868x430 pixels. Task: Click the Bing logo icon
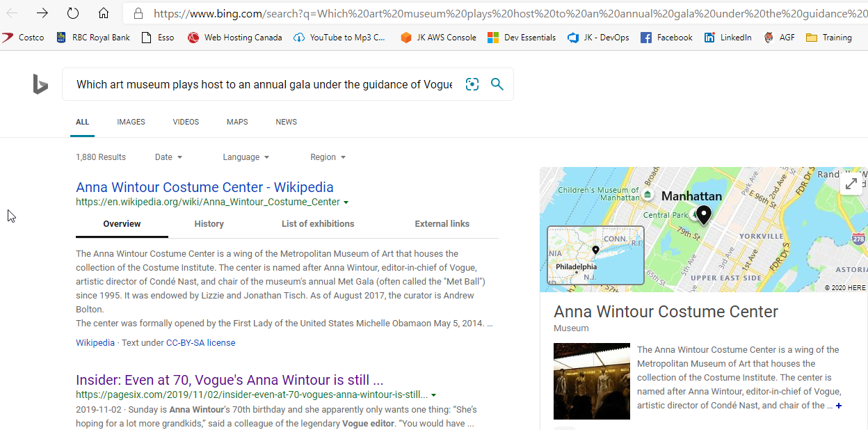40,84
